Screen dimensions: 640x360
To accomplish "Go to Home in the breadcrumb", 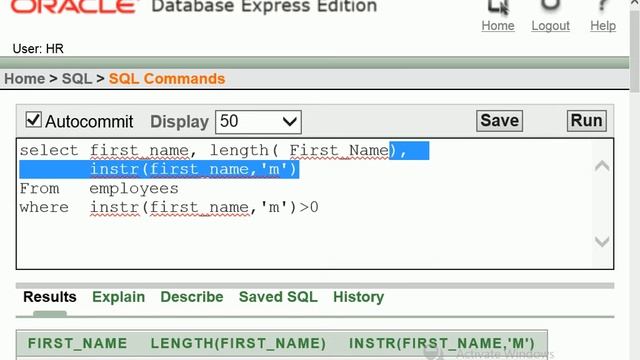I will coord(24,79).
